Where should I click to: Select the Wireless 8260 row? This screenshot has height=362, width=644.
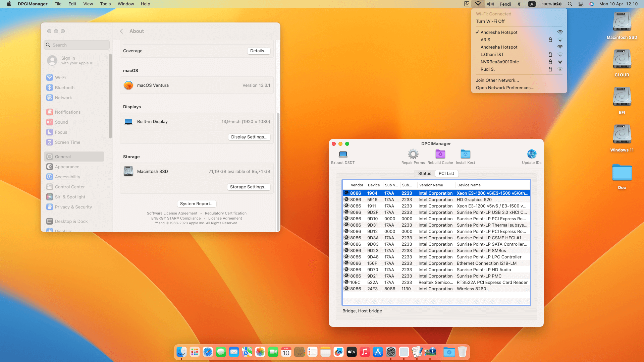(436, 289)
